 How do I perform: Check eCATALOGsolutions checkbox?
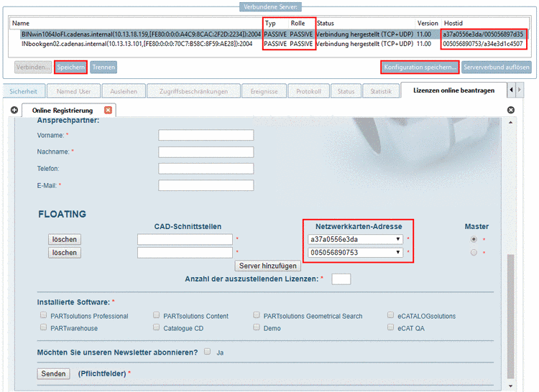point(390,315)
